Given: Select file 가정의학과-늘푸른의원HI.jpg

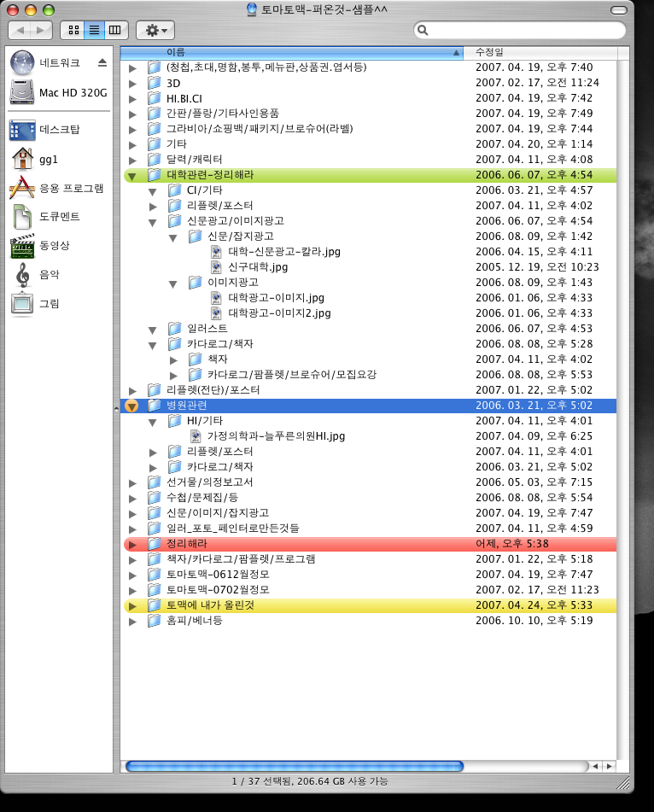Looking at the screenshot, I should click(275, 436).
